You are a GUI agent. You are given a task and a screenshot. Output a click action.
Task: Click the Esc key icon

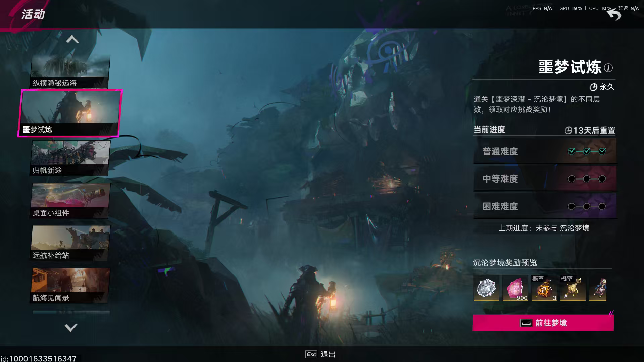tap(311, 354)
